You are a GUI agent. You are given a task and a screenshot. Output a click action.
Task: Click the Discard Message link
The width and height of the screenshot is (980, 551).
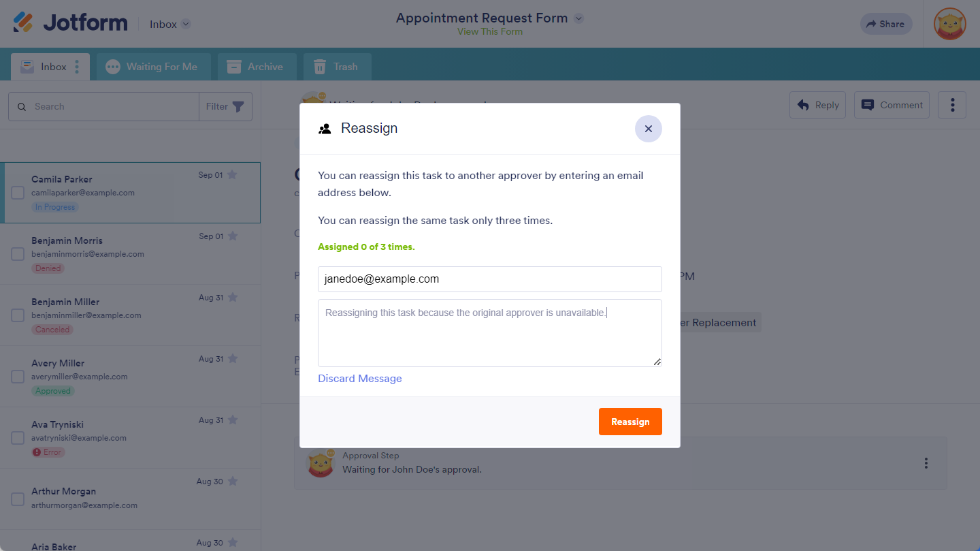point(359,379)
